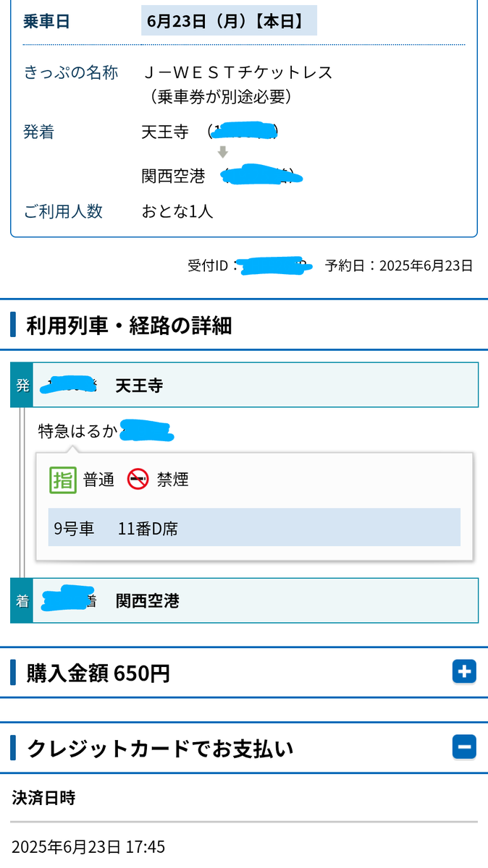Select the 関西空港 arrival station row
This screenshot has height=868, width=488.
[x=245, y=600]
